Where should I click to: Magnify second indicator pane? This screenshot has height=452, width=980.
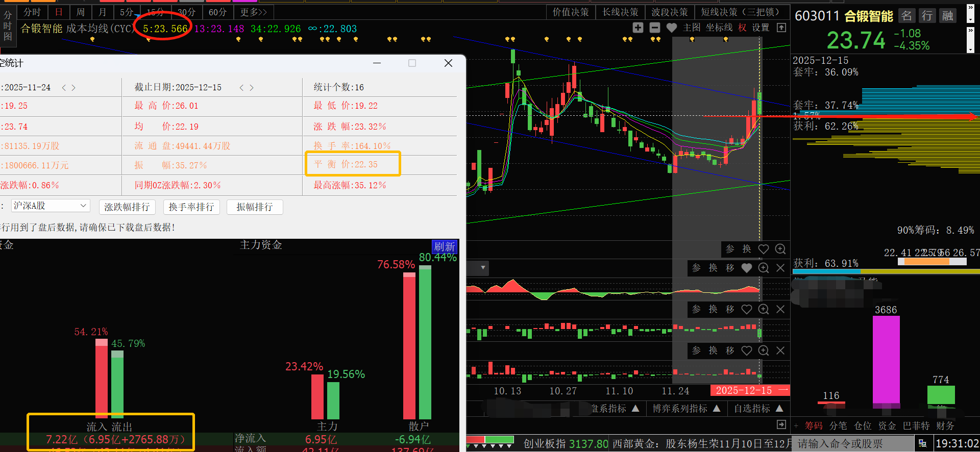pyautogui.click(x=764, y=268)
